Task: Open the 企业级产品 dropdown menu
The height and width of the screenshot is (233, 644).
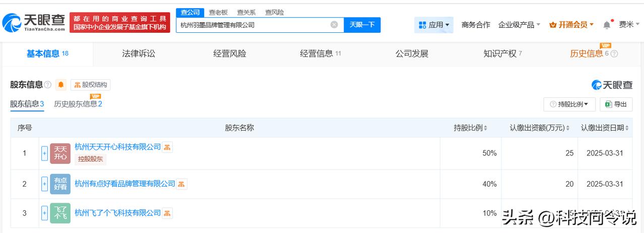Action: [x=519, y=25]
